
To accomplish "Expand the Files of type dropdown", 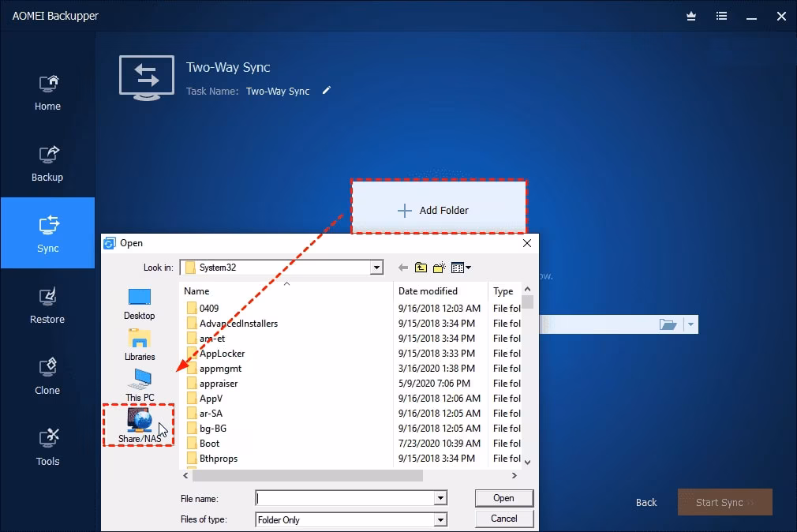I will pyautogui.click(x=440, y=519).
